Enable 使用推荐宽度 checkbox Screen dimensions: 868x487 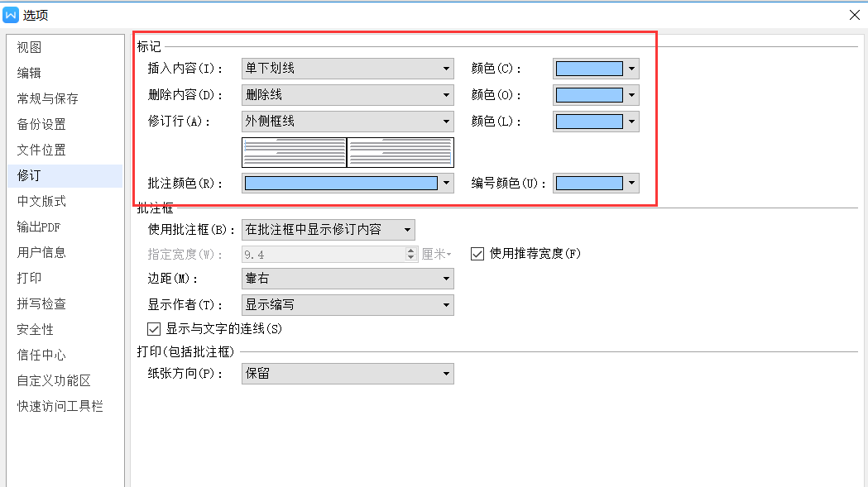click(477, 254)
